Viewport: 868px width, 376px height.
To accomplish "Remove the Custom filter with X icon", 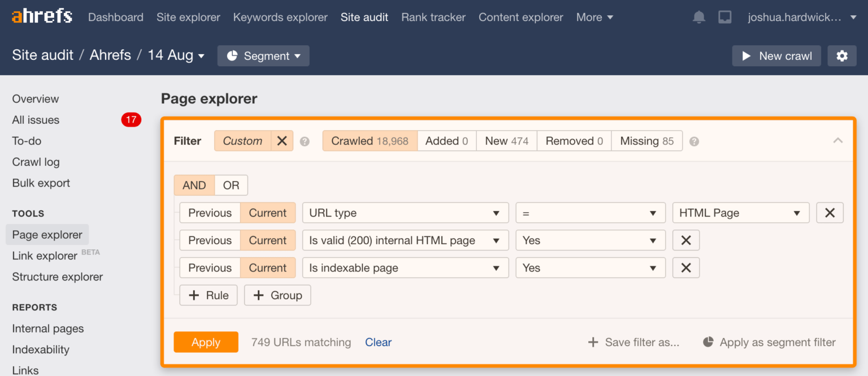I will tap(282, 141).
